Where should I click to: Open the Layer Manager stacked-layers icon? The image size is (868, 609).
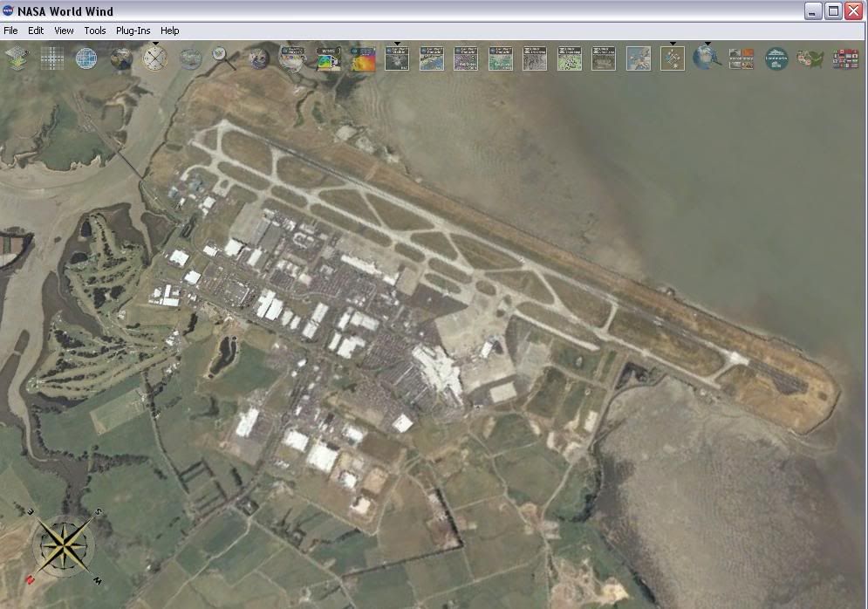pos(17,58)
